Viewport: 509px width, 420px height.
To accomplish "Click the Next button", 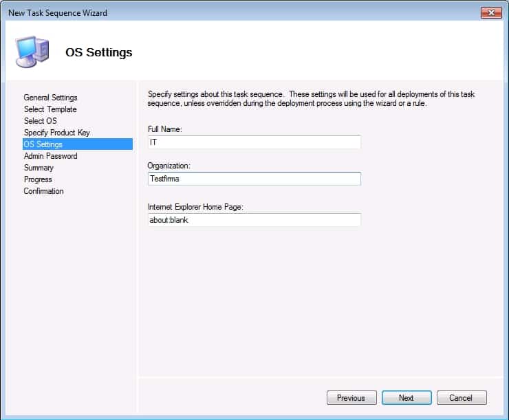I will (x=407, y=397).
